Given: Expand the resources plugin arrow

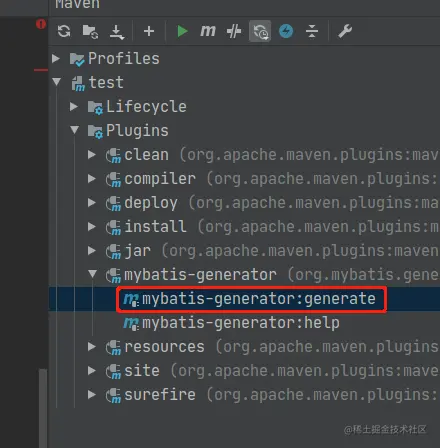Looking at the screenshot, I should [x=92, y=346].
